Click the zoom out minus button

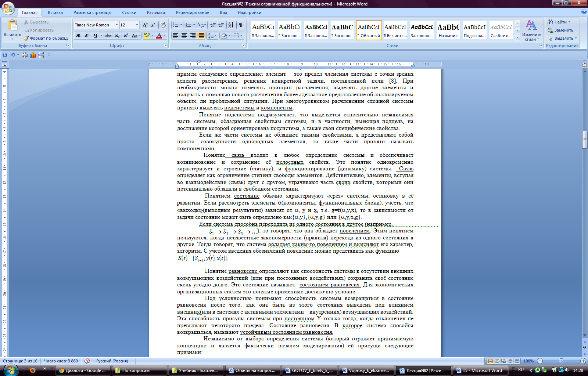point(540,361)
